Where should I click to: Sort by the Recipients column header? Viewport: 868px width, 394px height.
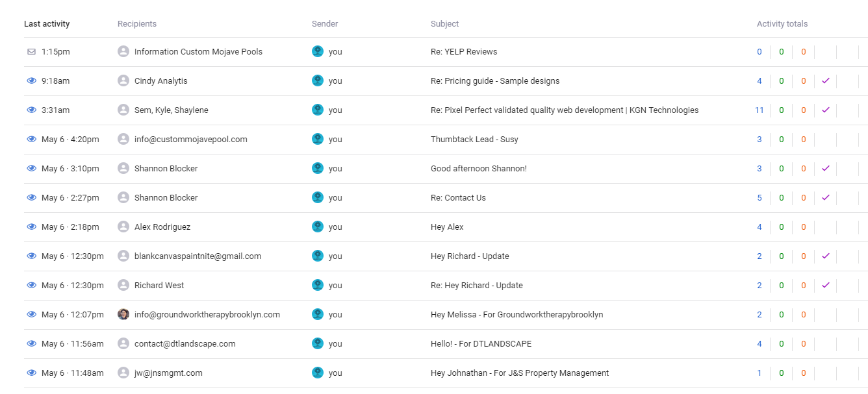point(137,24)
